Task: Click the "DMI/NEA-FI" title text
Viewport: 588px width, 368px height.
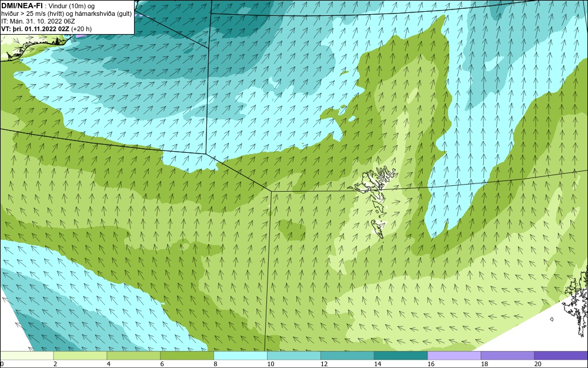Action: (x=22, y=6)
